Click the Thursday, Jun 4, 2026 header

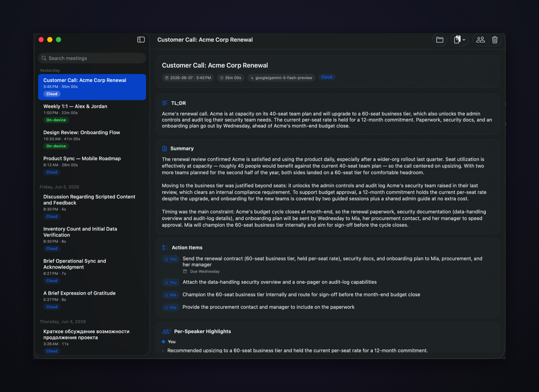pos(63,322)
